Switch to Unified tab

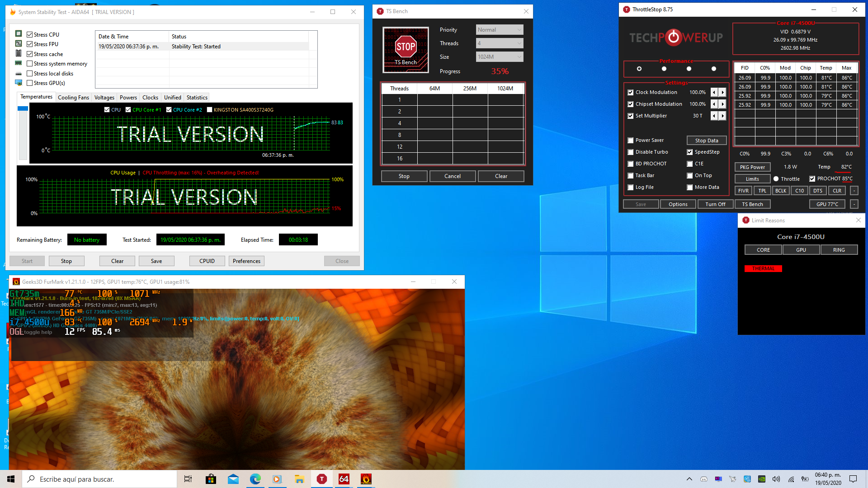172,98
